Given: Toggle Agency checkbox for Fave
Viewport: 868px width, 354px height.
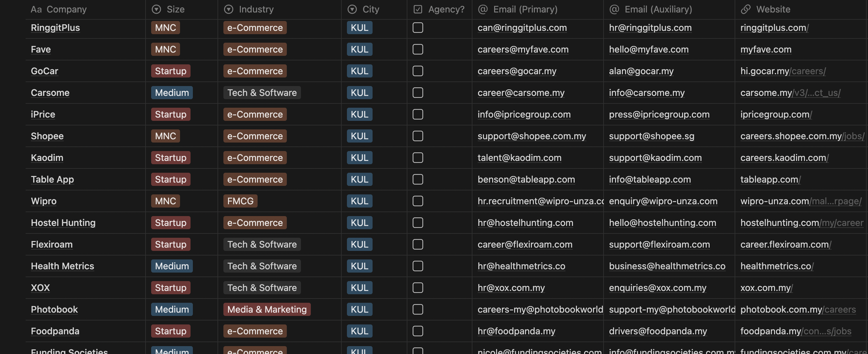Looking at the screenshot, I should (418, 49).
